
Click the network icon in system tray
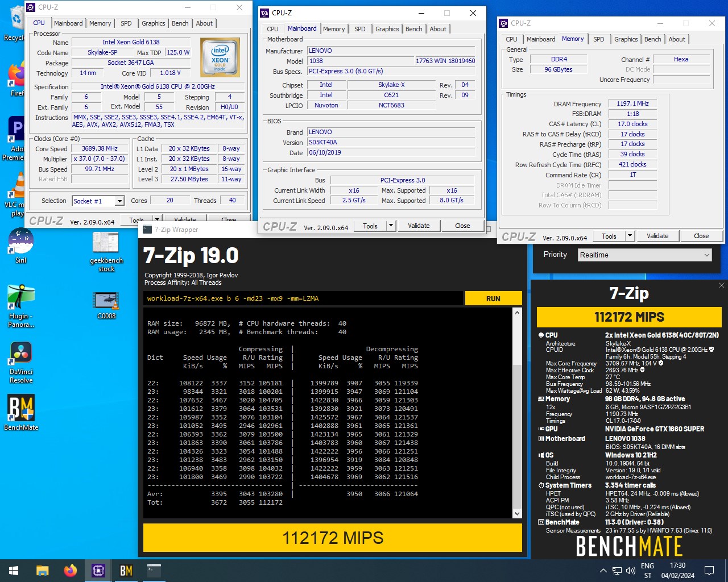[x=617, y=571]
